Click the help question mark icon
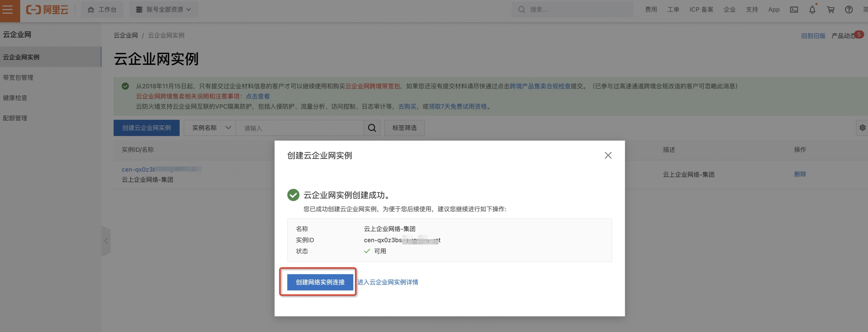The height and width of the screenshot is (332, 868). [849, 10]
